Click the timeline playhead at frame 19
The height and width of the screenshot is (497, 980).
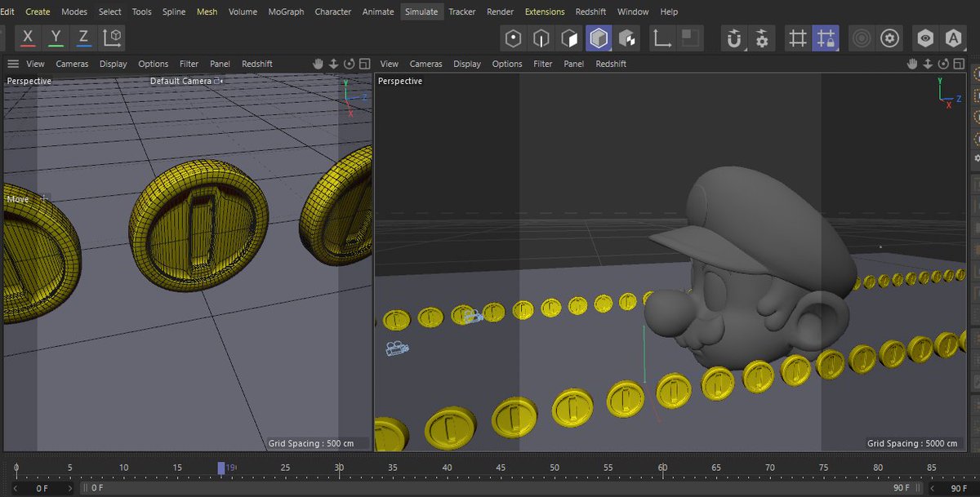[x=221, y=468]
